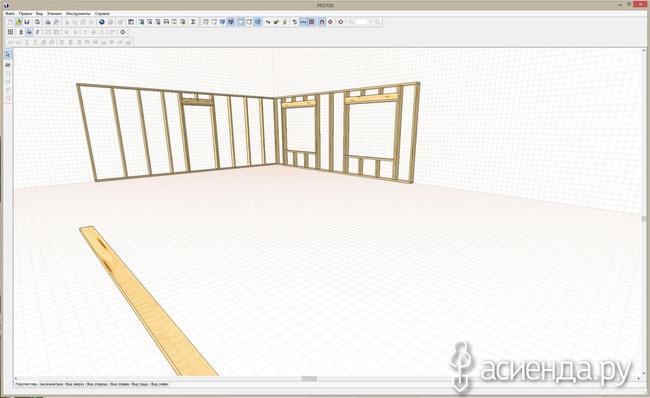Click the second window-list toolbar icon
This screenshot has height=398, width=650.
coord(149,22)
